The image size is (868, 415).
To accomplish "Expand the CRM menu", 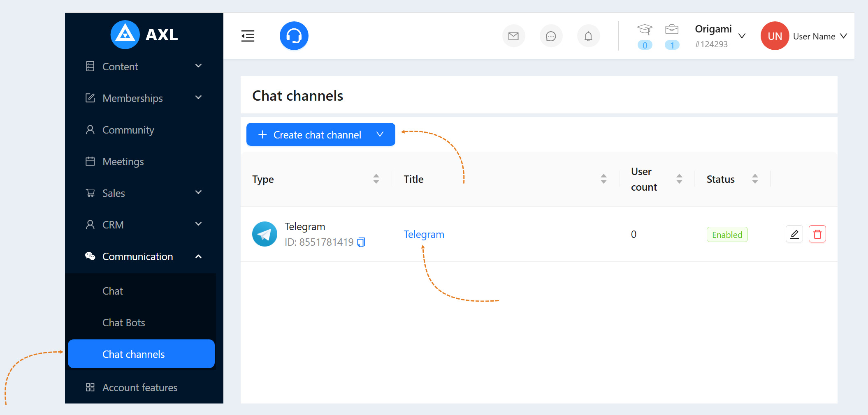I will point(144,225).
